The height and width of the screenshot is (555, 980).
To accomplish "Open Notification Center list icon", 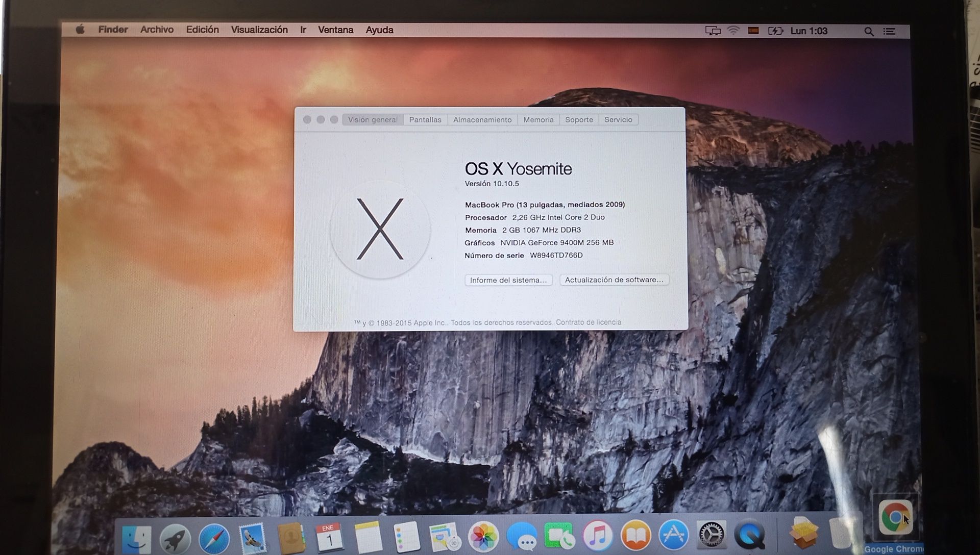I will tap(889, 32).
